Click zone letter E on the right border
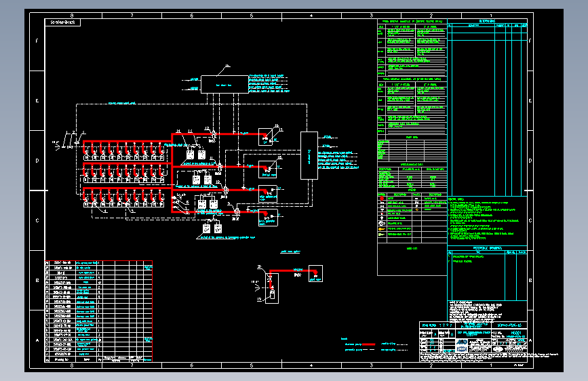588x381 pixels. pyautogui.click(x=530, y=101)
